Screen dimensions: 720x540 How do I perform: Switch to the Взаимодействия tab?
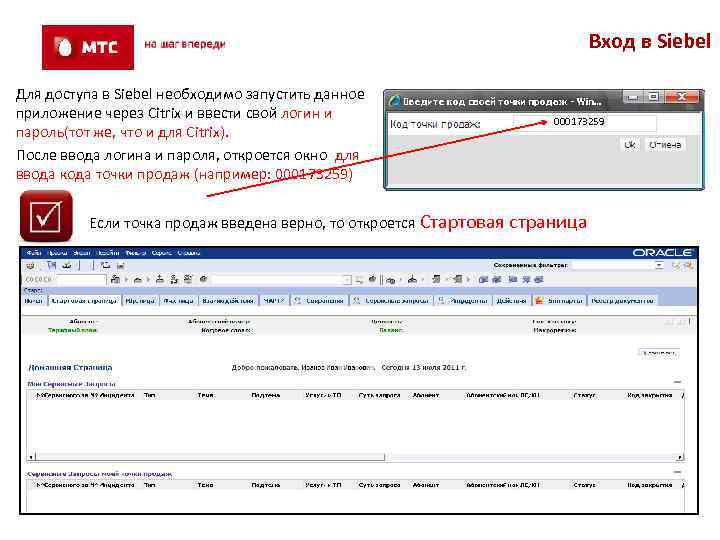(x=228, y=301)
